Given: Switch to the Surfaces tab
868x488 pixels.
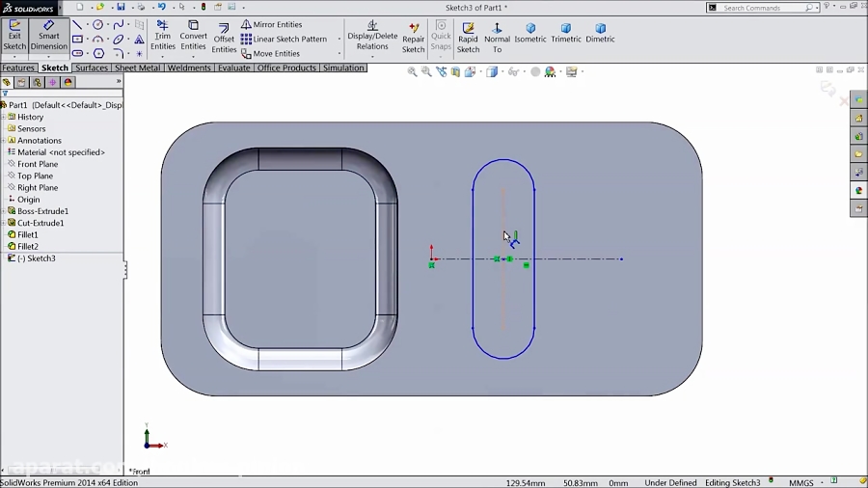Looking at the screenshot, I should [x=92, y=68].
